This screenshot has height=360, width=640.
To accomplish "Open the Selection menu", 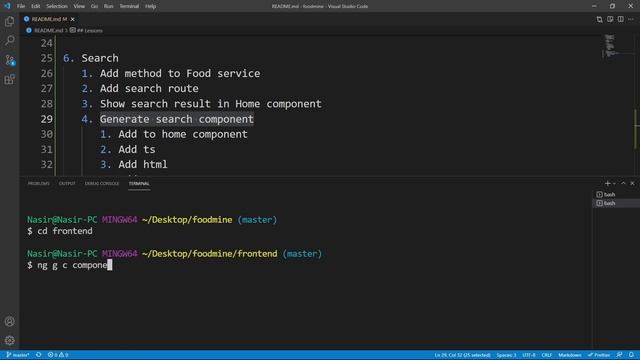I will 57,6.
